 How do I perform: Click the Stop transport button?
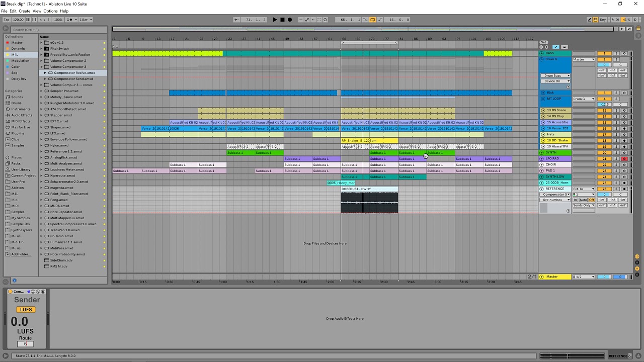tap(282, 20)
